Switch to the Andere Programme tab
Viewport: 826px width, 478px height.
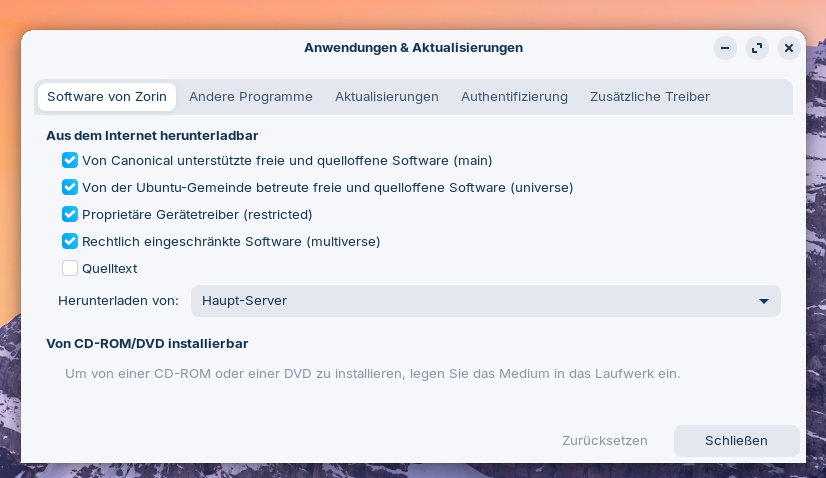coord(251,97)
